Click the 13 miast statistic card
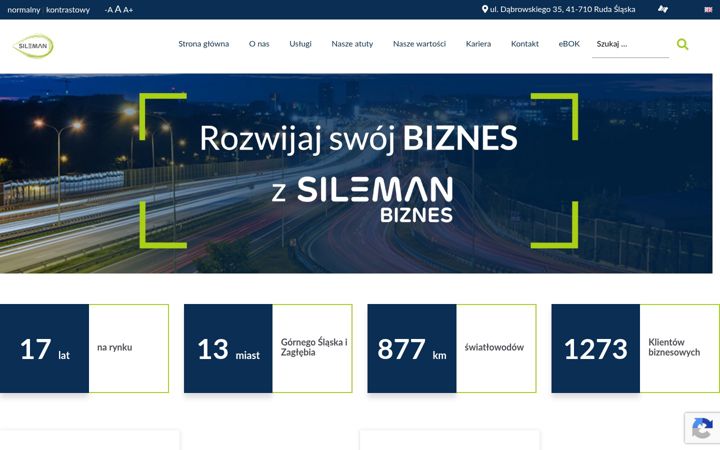This screenshot has width=720, height=450. (x=268, y=349)
